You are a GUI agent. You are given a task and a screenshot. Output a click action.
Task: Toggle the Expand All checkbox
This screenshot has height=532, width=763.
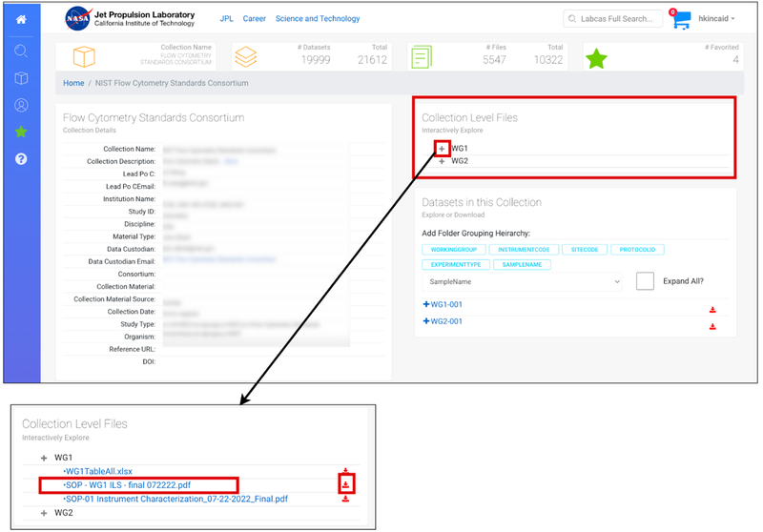coord(646,281)
